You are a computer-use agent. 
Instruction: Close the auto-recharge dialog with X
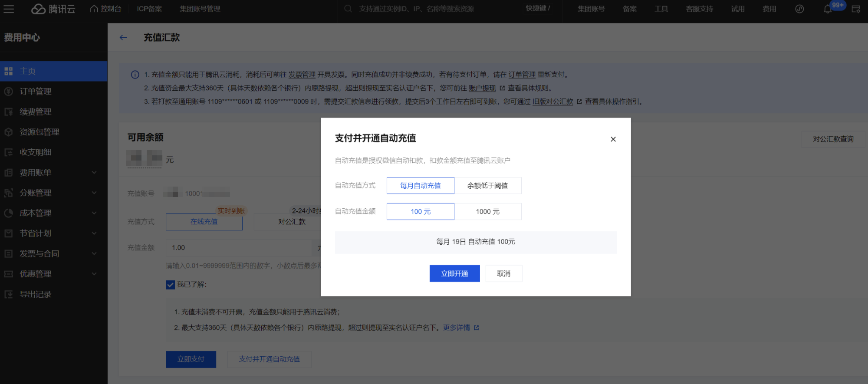pyautogui.click(x=613, y=139)
